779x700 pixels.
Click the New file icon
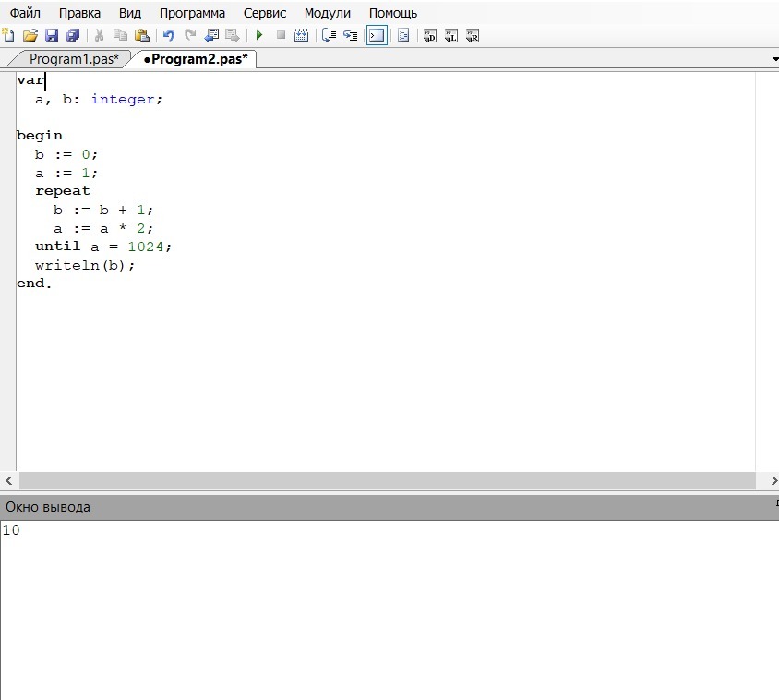(x=8, y=36)
